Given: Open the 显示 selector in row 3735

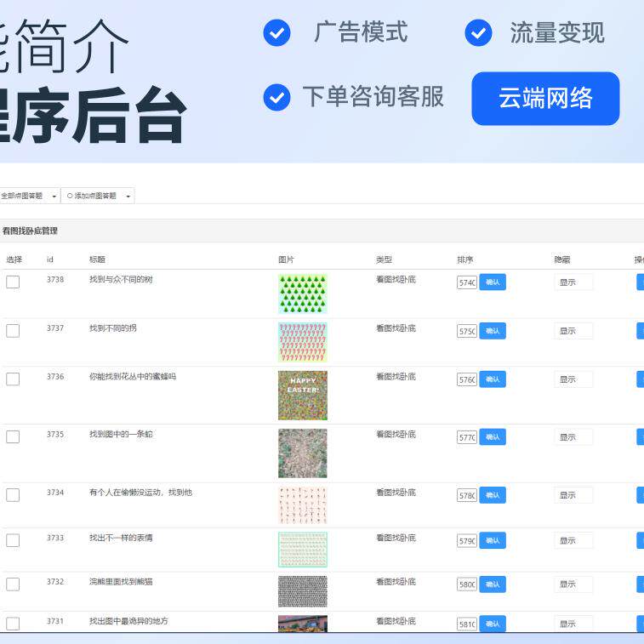Looking at the screenshot, I should click(573, 437).
